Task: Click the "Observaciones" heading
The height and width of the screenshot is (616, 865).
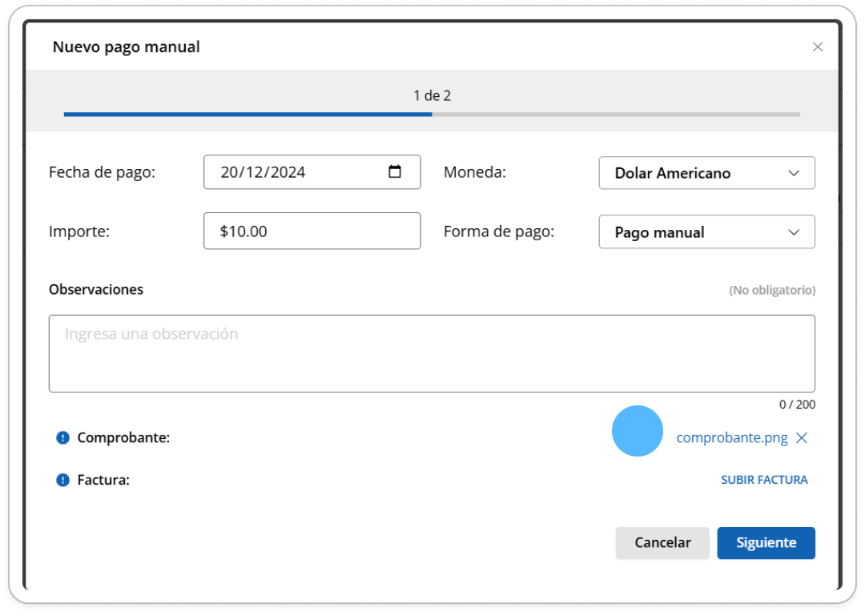Action: tap(96, 290)
